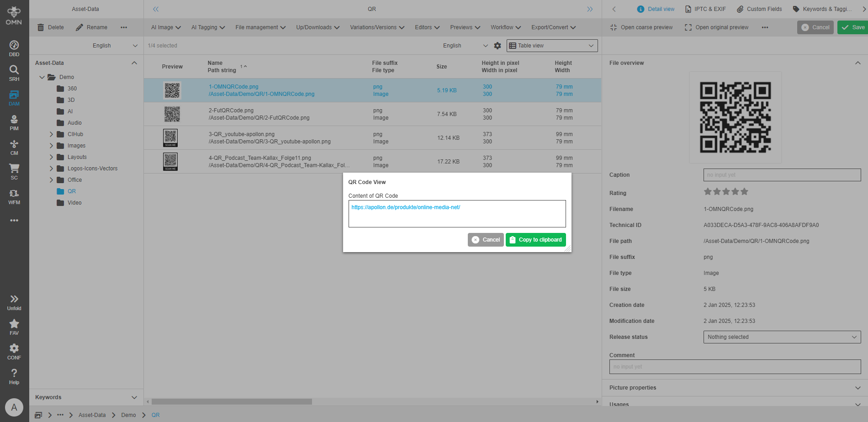
Task: Open the Table view dropdown
Action: tap(552, 46)
